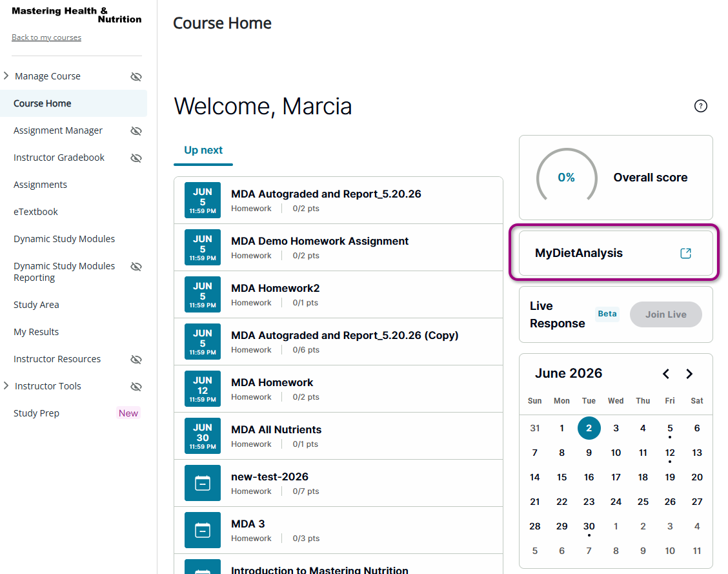728x574 pixels.
Task: Toggle visibility icon for Instructor Gradebook
Action: (136, 158)
